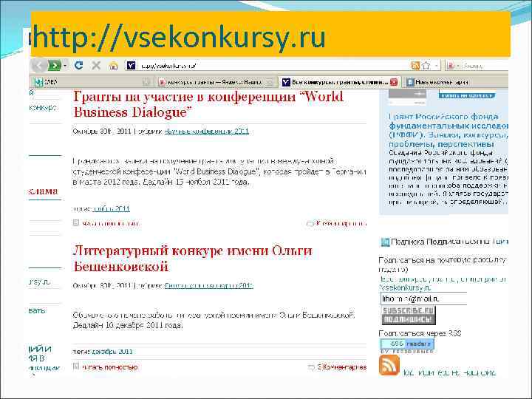
Task: Open the address bar history dropdown
Action: 437,66
